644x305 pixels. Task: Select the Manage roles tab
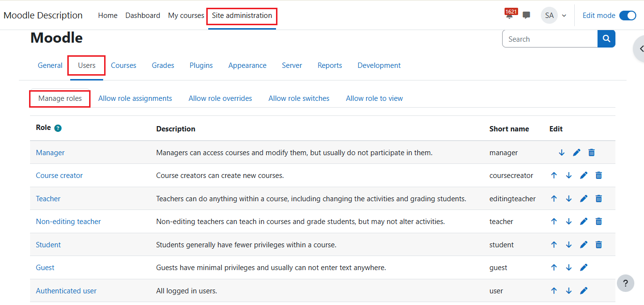click(60, 98)
